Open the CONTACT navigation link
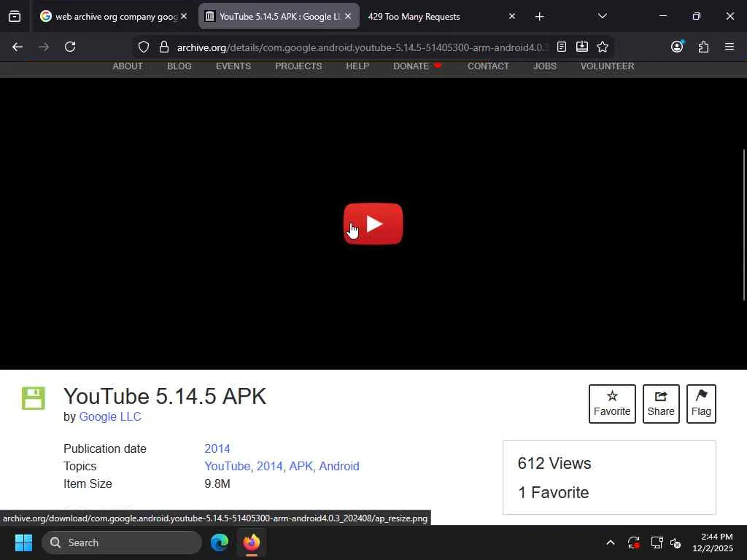 [488, 66]
